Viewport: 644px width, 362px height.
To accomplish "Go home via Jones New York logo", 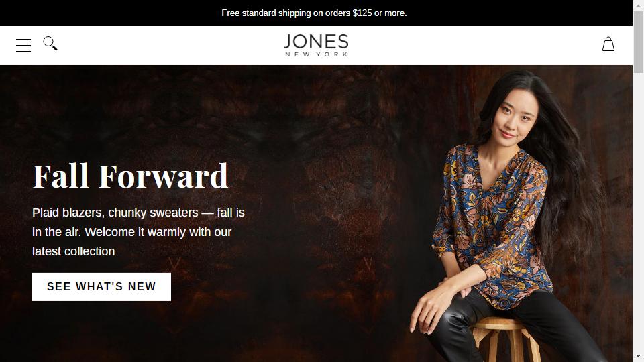I will (316, 45).
